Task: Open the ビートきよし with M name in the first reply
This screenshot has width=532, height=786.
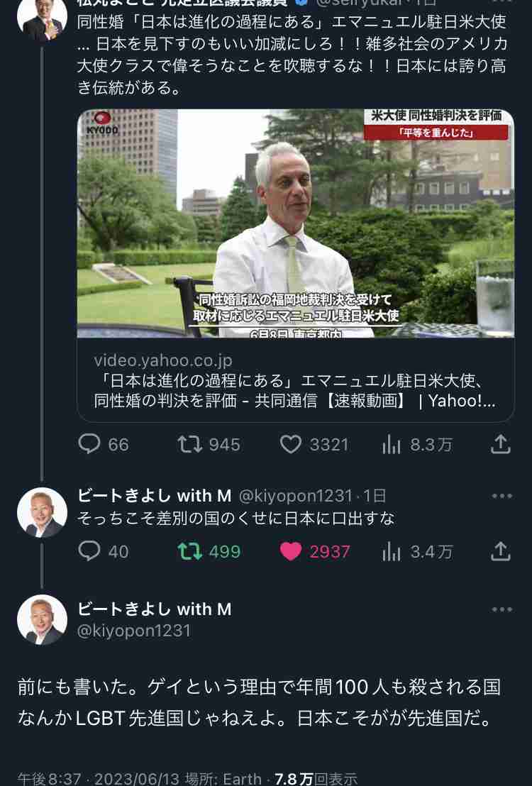Action: pyautogui.click(x=155, y=495)
